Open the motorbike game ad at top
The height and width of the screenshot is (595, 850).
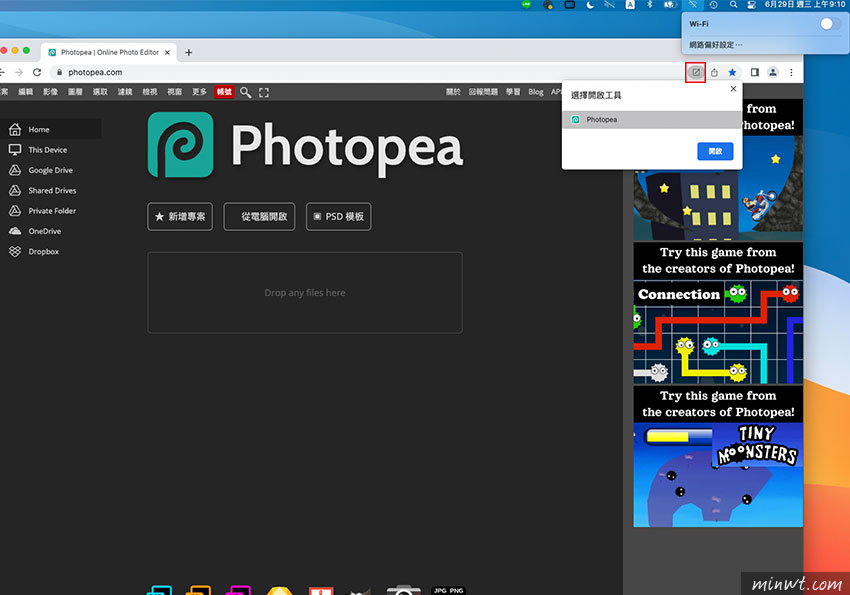click(718, 170)
